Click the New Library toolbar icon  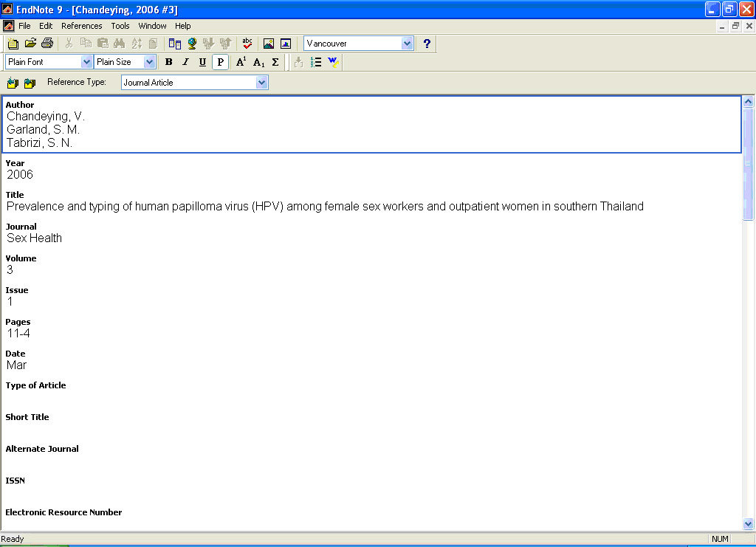point(13,44)
